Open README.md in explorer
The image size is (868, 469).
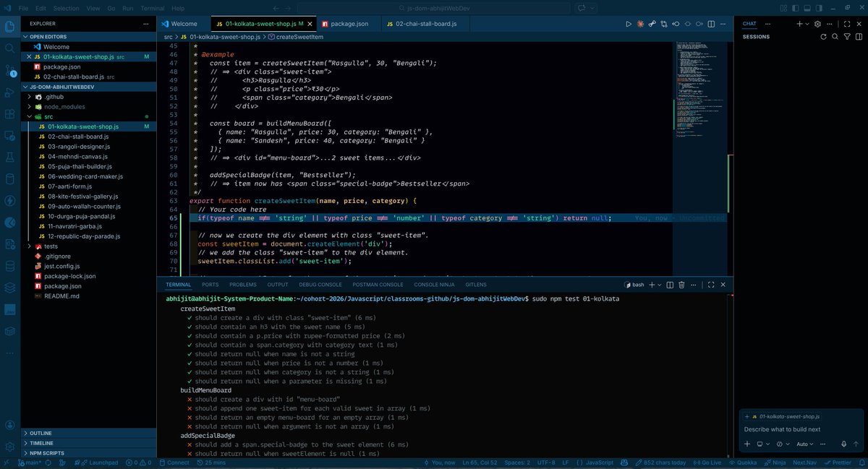tap(61, 296)
